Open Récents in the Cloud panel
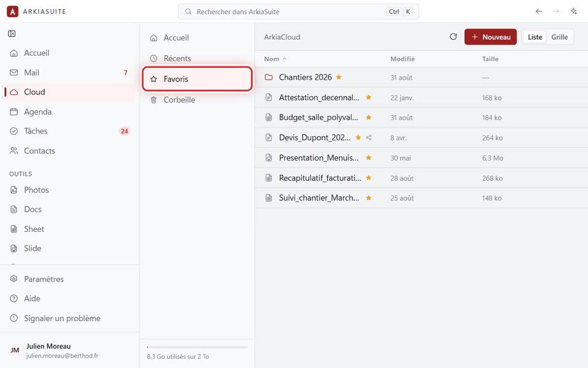The width and height of the screenshot is (588, 368). tap(197, 58)
